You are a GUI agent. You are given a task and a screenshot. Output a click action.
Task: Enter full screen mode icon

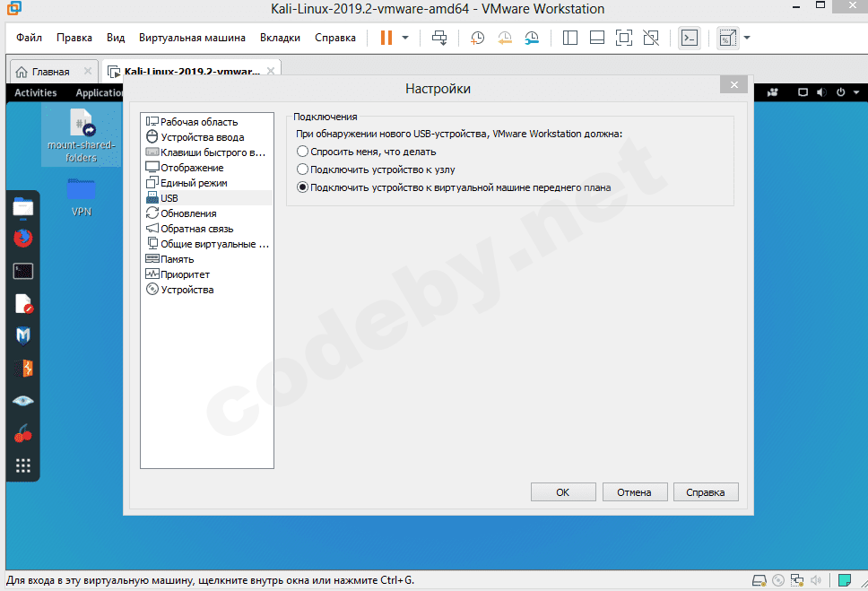[624, 38]
